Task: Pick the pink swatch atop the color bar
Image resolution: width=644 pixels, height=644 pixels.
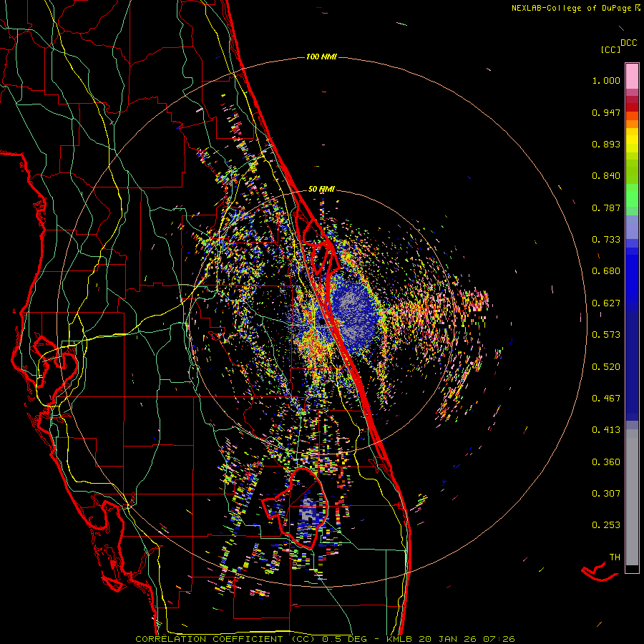Action: (632, 76)
